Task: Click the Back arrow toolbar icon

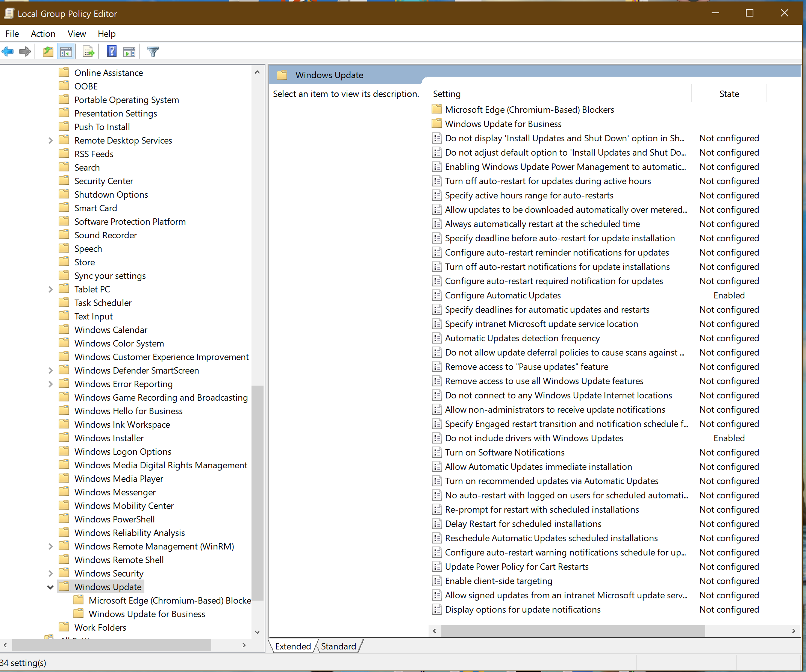Action: (8, 51)
